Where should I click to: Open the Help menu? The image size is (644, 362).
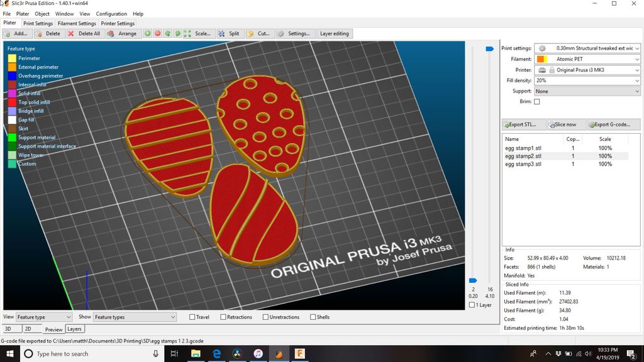(138, 14)
